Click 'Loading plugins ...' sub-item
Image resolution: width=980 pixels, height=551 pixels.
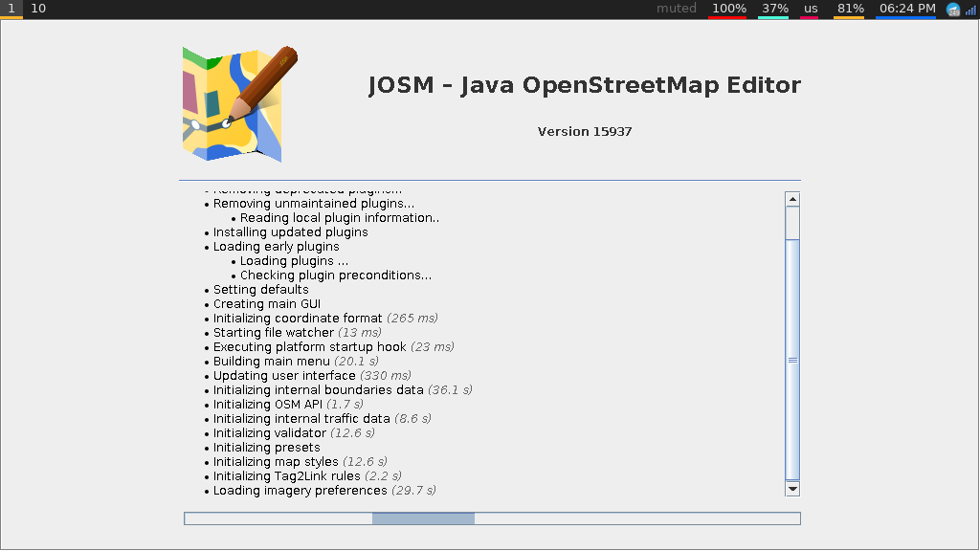(295, 260)
